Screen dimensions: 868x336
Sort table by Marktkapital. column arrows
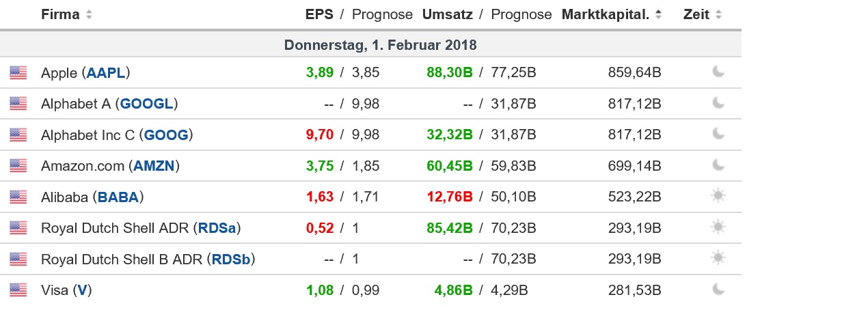[658, 14]
